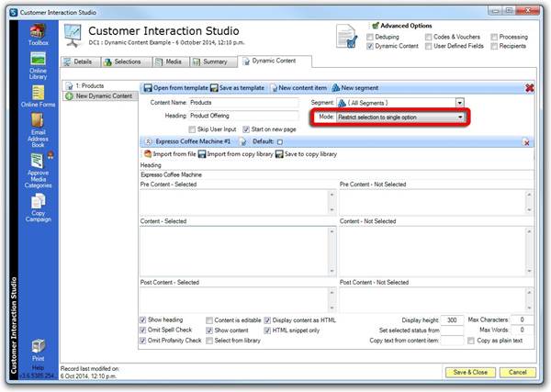Collapse the Expresso Coffee Machine #1 section
This screenshot has height=392, width=551.
tap(148, 141)
